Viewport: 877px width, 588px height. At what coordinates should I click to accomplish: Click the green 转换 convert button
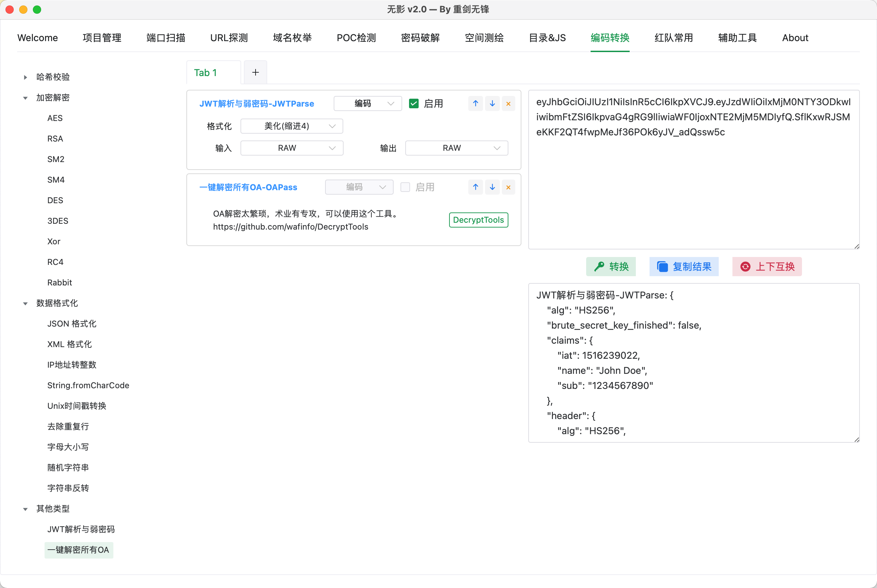pyautogui.click(x=611, y=267)
